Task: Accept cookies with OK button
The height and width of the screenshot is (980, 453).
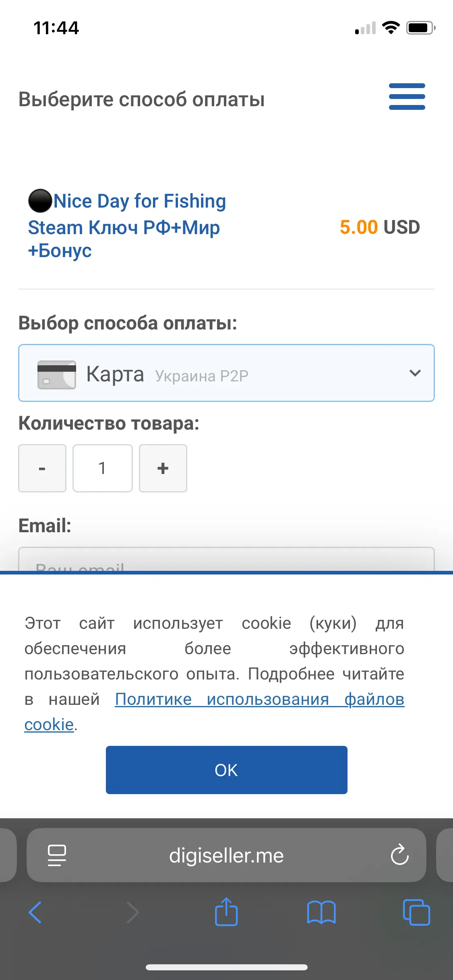Action: (226, 770)
